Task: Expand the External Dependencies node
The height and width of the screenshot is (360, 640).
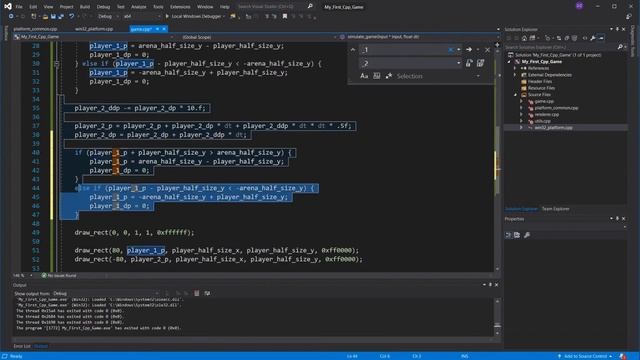Action: (515, 75)
